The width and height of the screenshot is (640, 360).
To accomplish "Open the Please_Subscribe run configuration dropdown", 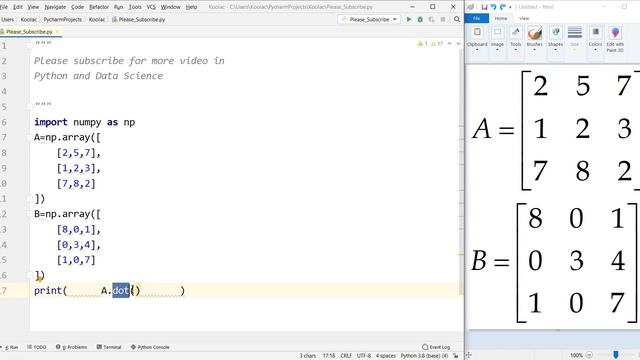I will 369,19.
